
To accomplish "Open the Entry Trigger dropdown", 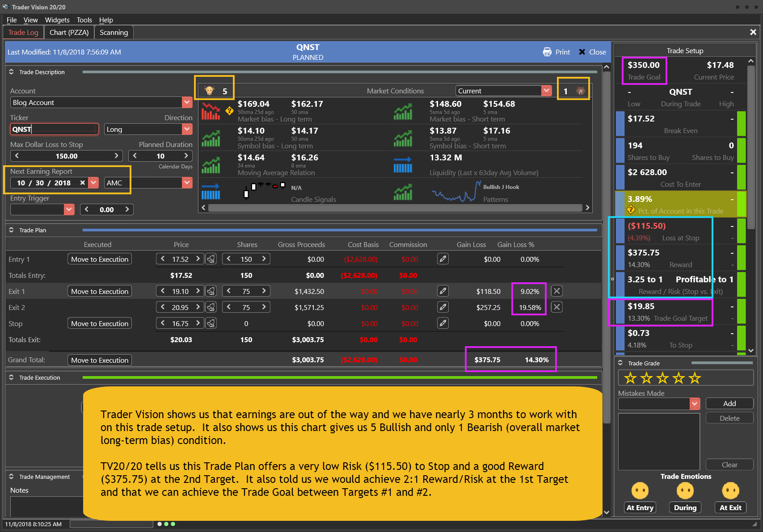I will tap(69, 209).
